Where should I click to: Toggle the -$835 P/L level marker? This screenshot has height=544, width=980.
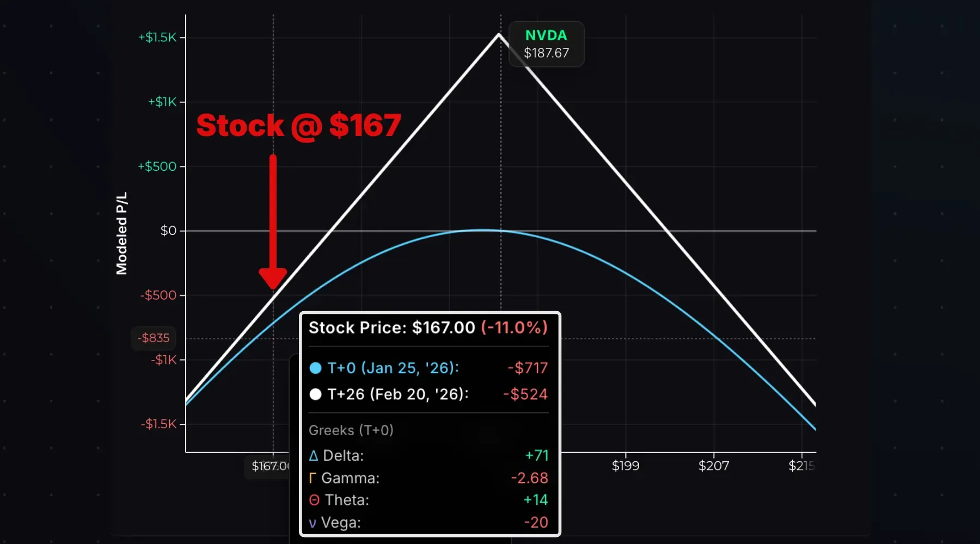[x=154, y=338]
